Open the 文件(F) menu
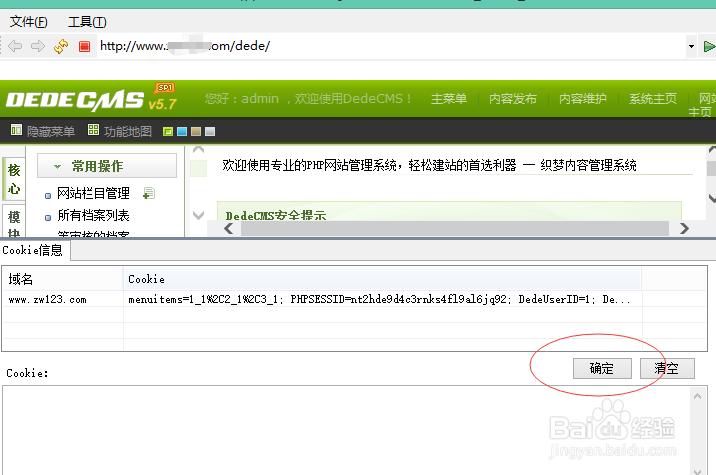Screen dimensions: 716x475 tap(28, 21)
